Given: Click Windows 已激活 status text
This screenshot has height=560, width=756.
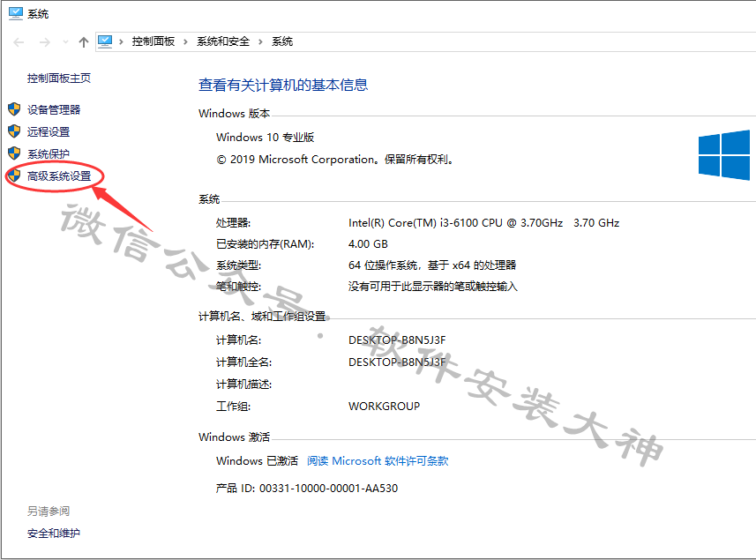Looking at the screenshot, I should (257, 460).
